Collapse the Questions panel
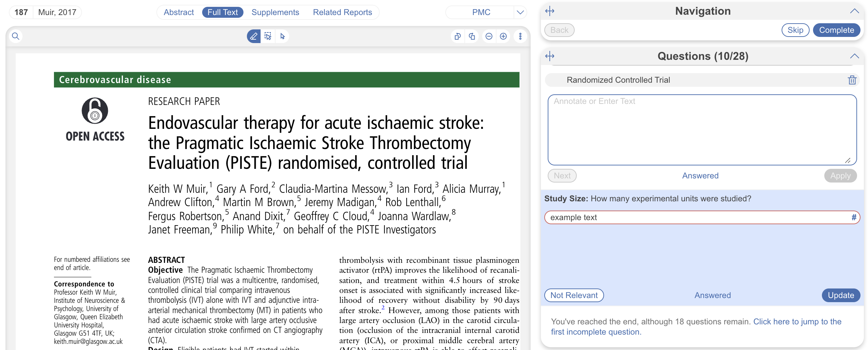 pyautogui.click(x=854, y=56)
